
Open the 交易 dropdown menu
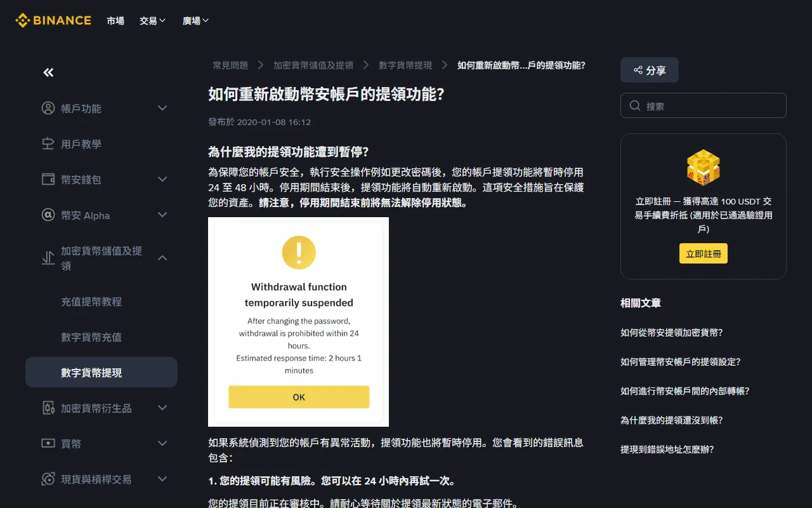(153, 20)
